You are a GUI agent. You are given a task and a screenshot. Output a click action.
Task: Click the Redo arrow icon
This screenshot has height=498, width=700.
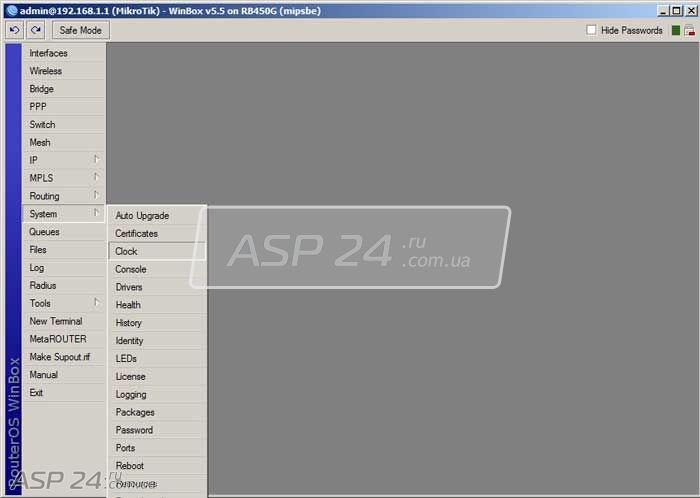pyautogui.click(x=35, y=30)
